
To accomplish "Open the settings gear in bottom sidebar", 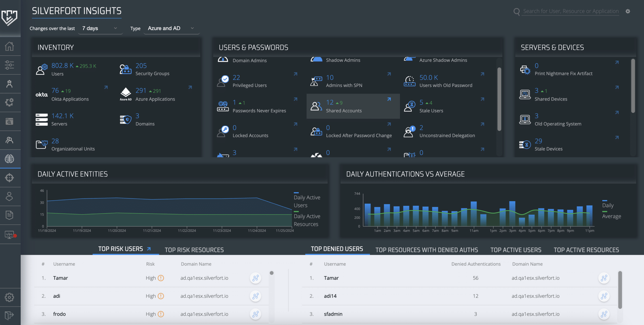I will click(9, 297).
